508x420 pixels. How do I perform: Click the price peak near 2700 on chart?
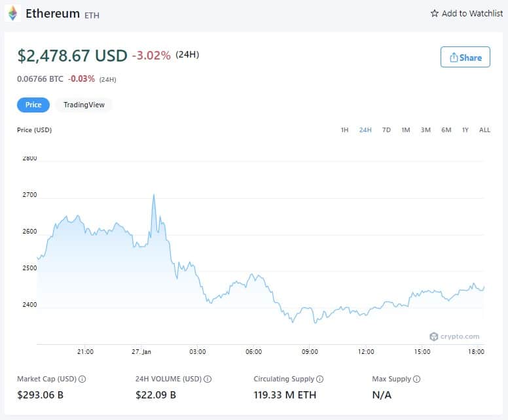coord(154,195)
